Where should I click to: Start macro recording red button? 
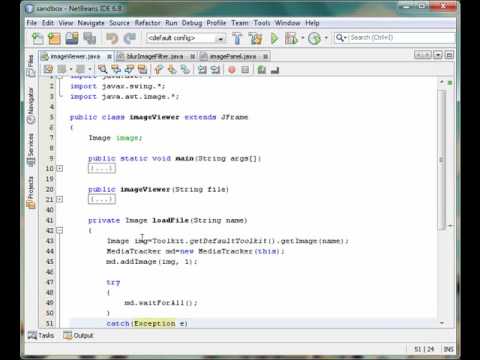coord(232,69)
